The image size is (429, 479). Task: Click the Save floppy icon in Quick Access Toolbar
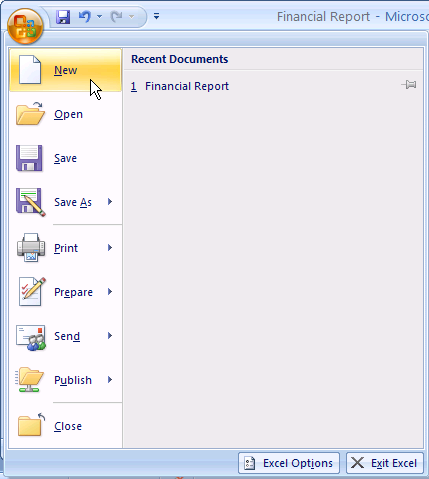63,16
